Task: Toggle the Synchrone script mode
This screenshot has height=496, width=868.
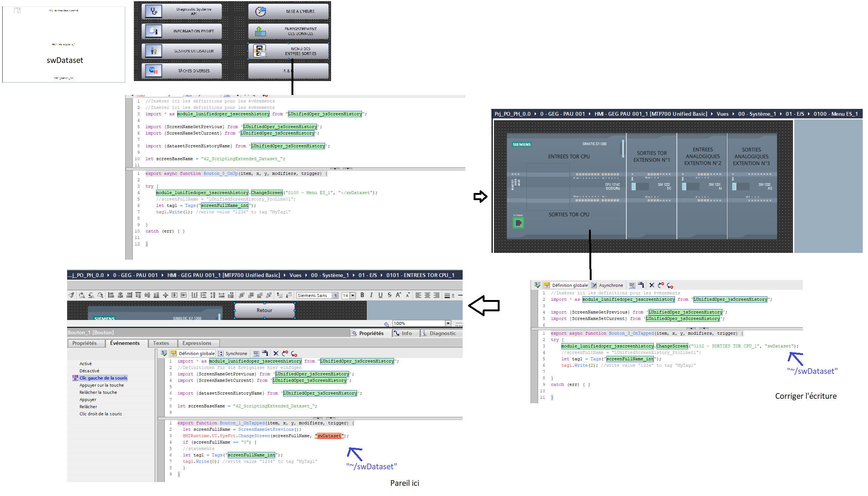Action: (233, 353)
